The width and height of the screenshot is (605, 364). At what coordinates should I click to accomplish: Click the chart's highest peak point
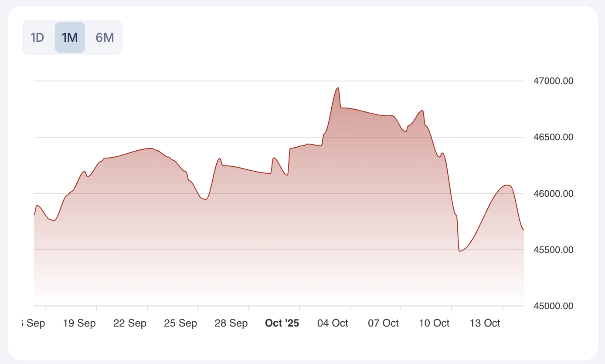pyautogui.click(x=338, y=88)
